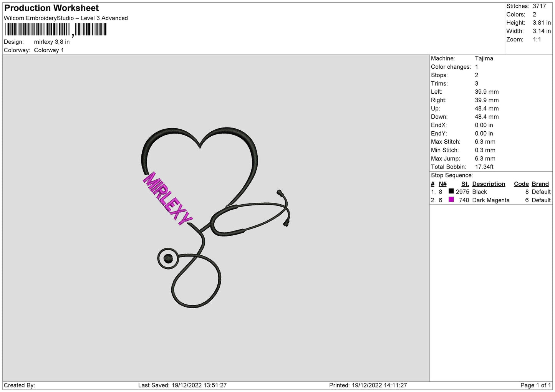Screen dimensions: 555x392
Task: Click the 'Colorway 1' value
Action: (x=49, y=50)
